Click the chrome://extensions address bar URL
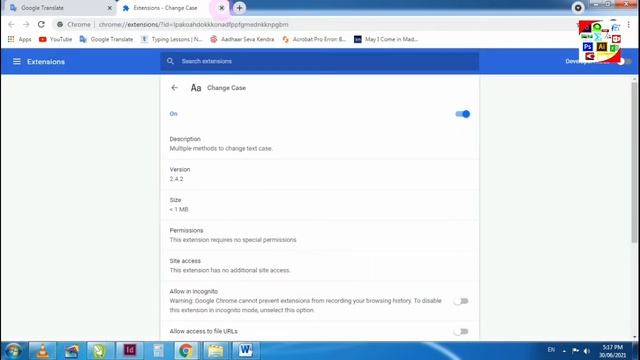Image resolution: width=640 pixels, height=360 pixels. point(193,24)
